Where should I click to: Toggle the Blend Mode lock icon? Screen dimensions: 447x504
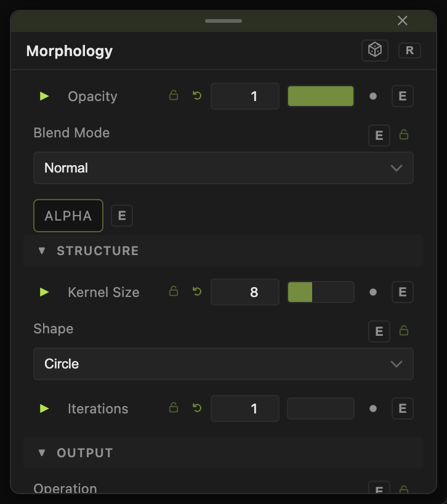point(404,134)
